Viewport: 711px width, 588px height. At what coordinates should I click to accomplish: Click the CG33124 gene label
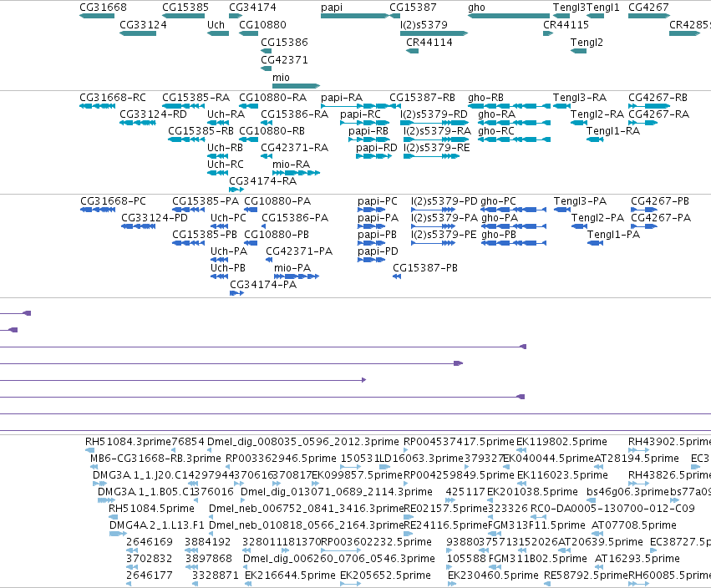144,25
